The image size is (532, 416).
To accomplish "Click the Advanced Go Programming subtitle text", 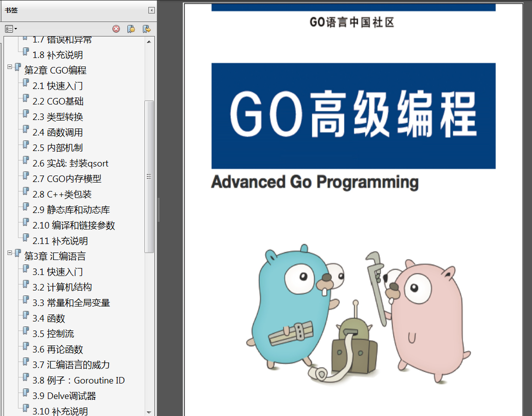I will point(315,182).
